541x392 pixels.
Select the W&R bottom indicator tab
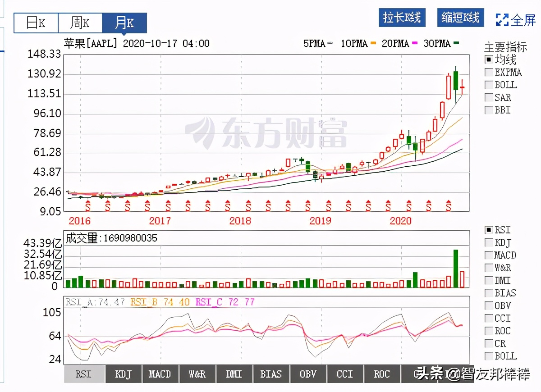pyautogui.click(x=197, y=374)
